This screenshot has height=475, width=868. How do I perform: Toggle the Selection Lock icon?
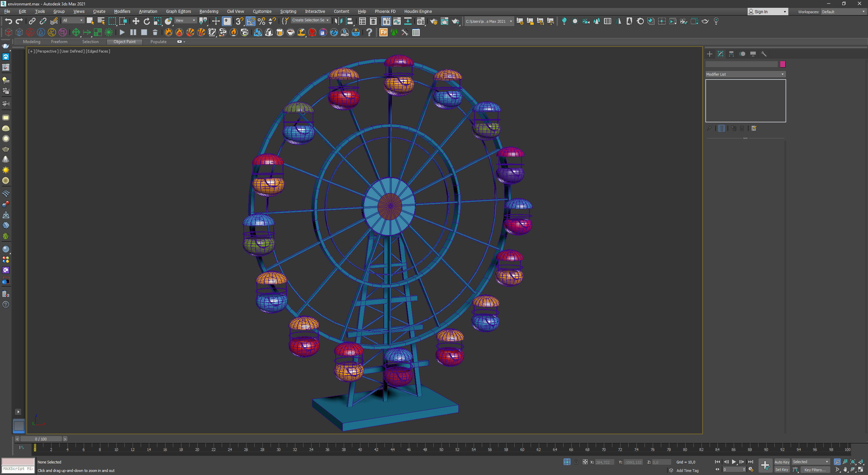pyautogui.click(x=576, y=462)
